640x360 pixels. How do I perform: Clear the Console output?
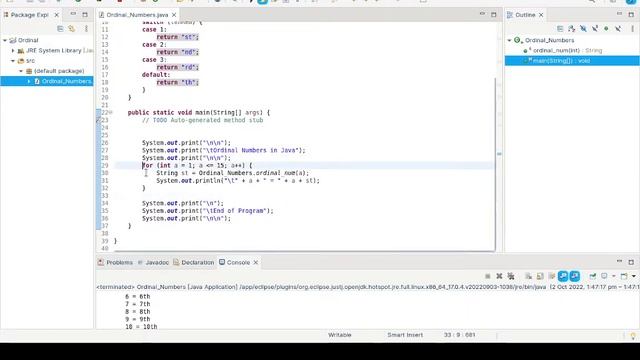tap(528, 276)
